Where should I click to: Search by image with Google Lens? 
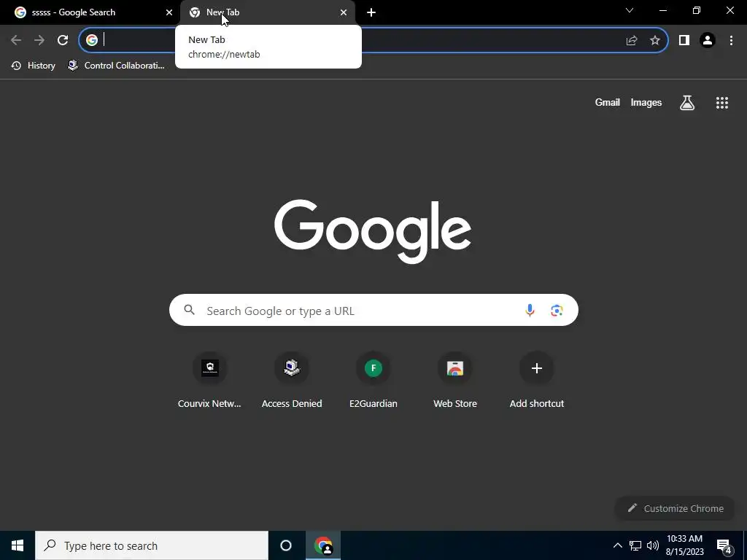pyautogui.click(x=557, y=311)
